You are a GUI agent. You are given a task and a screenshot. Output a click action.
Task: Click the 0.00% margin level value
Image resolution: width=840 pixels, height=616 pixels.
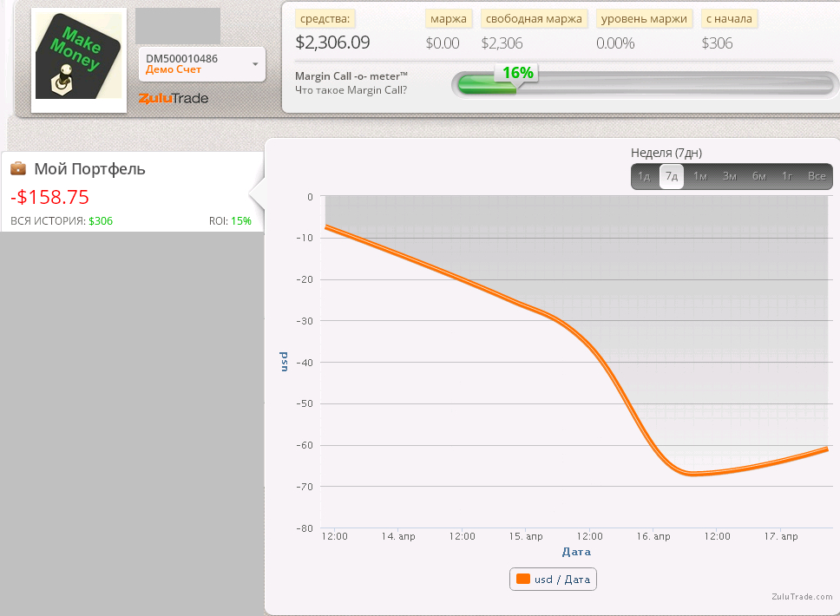615,43
